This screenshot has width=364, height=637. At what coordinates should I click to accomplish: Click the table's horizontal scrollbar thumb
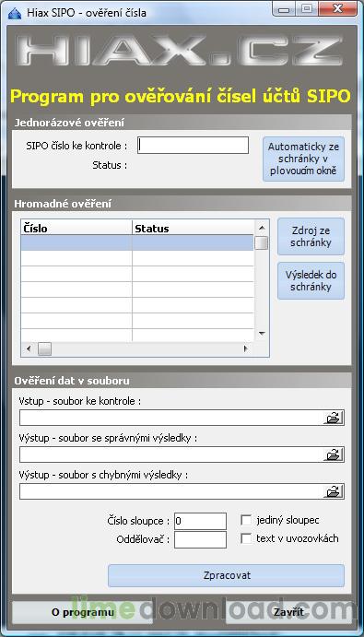pyautogui.click(x=44, y=348)
